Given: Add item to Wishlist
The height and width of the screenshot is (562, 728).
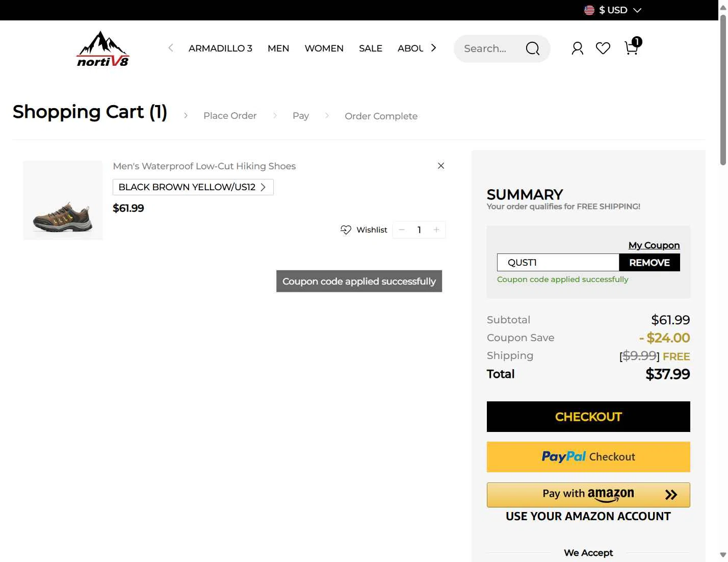Looking at the screenshot, I should coord(364,230).
